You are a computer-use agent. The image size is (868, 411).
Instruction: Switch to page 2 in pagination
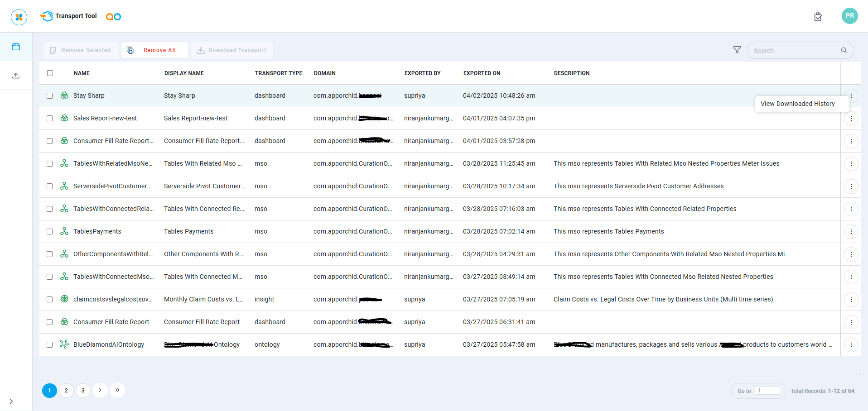[x=66, y=391]
